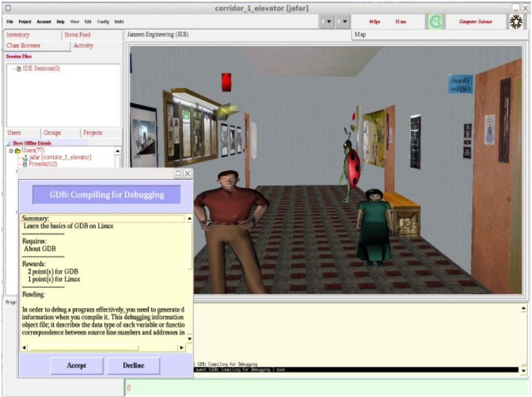This screenshot has height=397, width=532.
Task: Open the Project menu
Action: [x=25, y=22]
